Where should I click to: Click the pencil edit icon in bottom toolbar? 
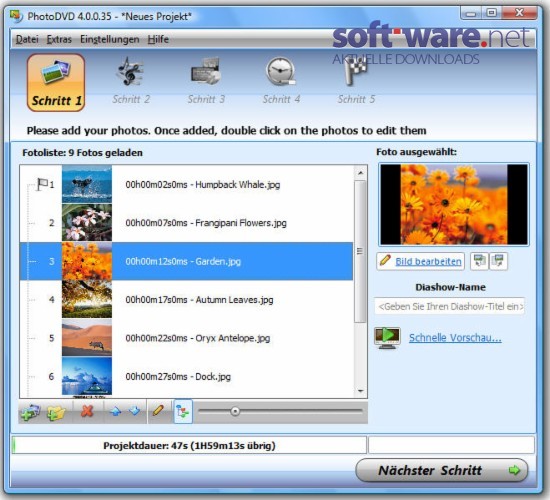[158, 411]
